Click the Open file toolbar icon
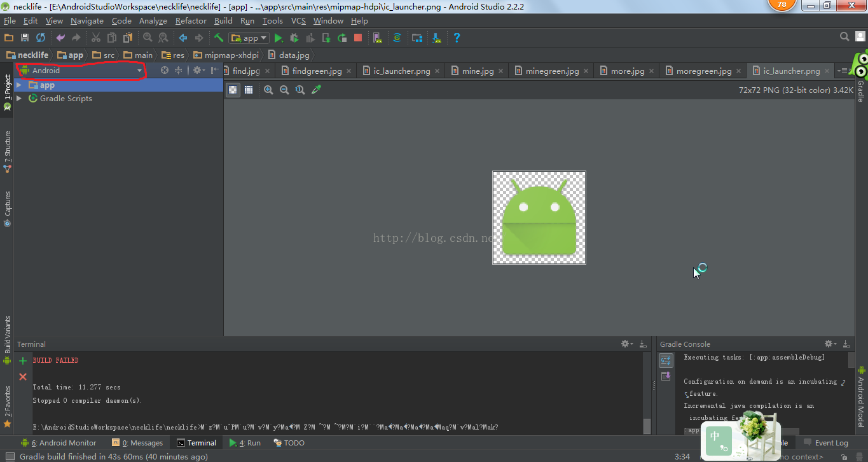 9,38
